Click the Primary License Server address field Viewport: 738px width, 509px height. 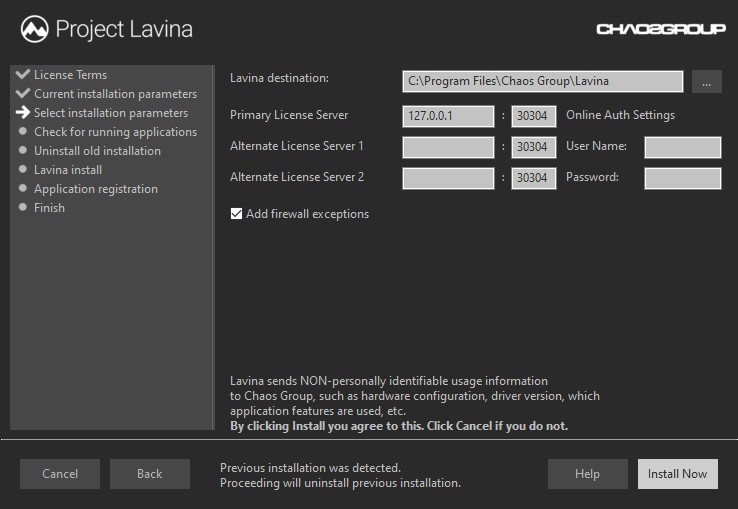click(448, 116)
